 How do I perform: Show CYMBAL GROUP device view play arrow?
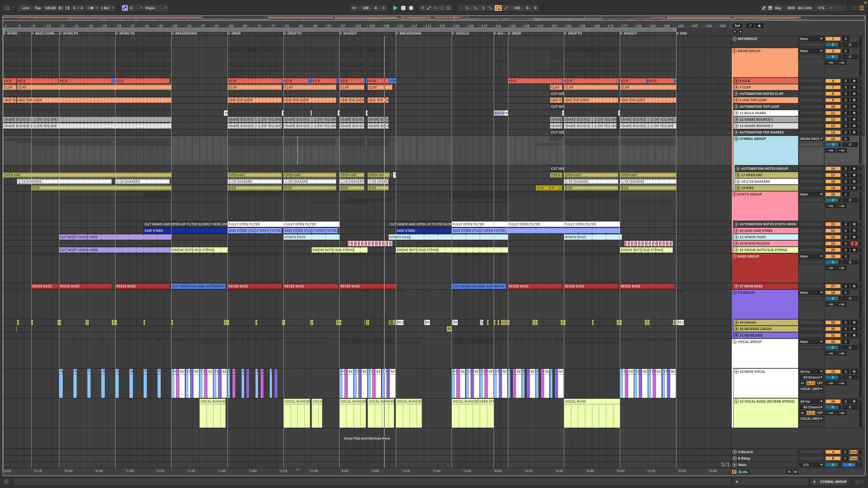[814, 482]
